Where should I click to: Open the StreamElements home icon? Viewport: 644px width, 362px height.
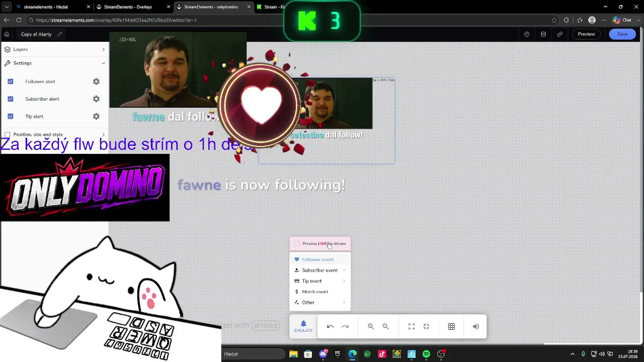click(x=7, y=34)
